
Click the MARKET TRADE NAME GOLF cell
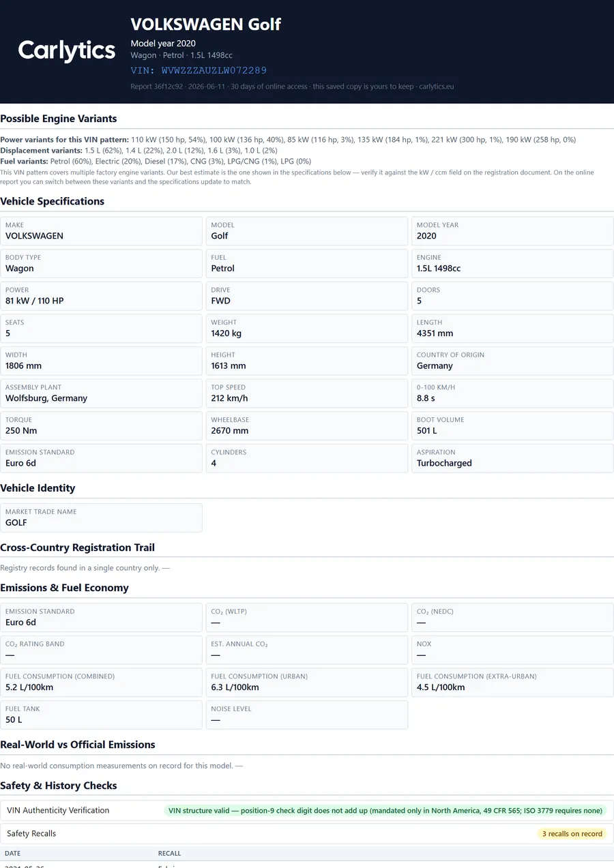coord(102,518)
